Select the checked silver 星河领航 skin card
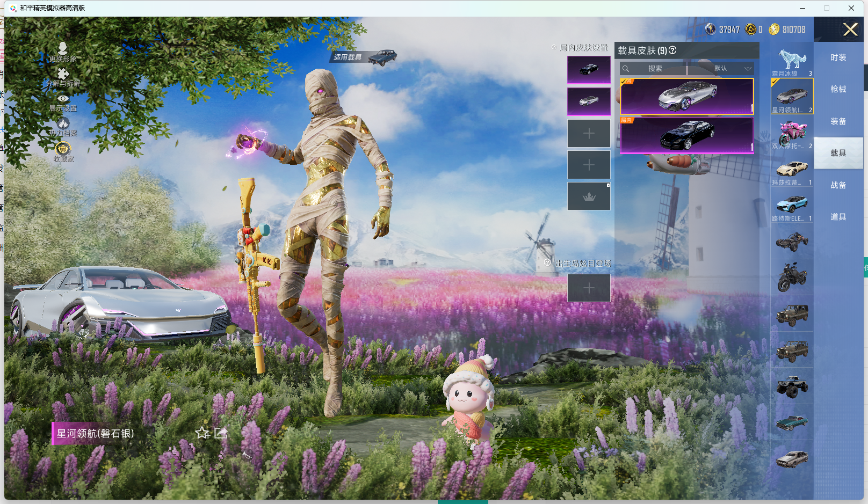 click(x=686, y=97)
